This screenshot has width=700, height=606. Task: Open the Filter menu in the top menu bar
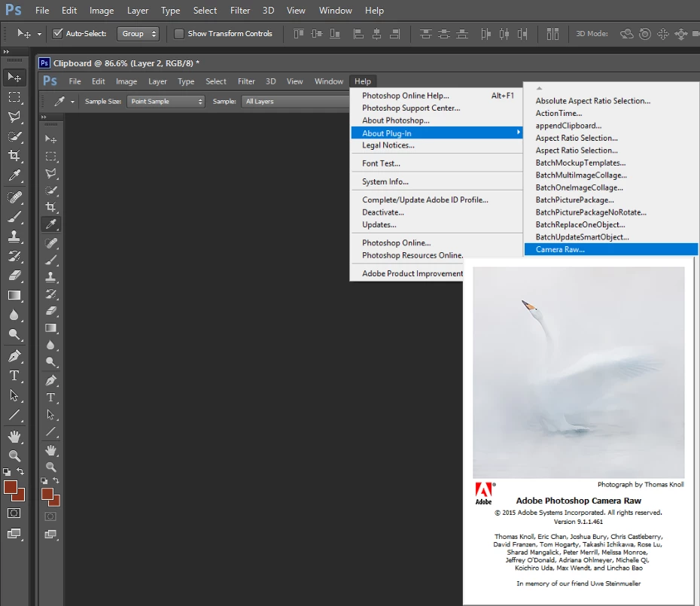point(240,11)
